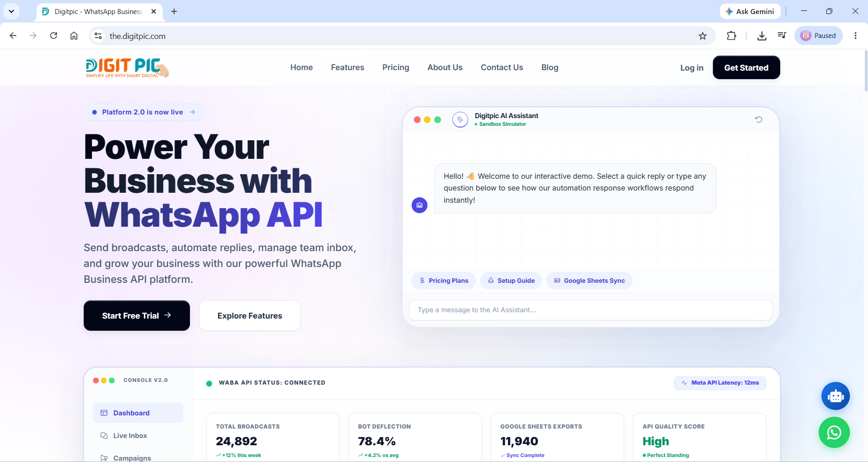
Task: Close the Digitpic WhatsApp Business tab
Action: click(154, 11)
